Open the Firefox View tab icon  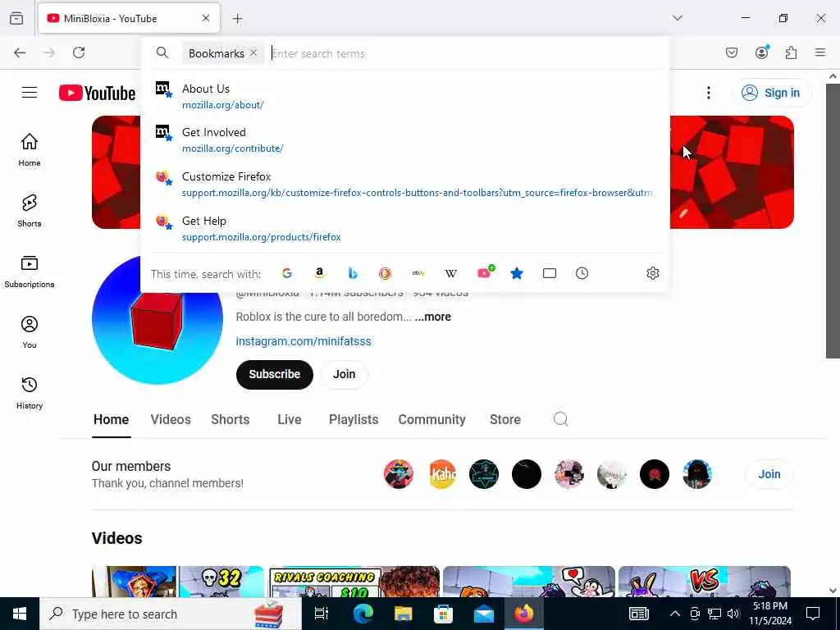(16, 18)
